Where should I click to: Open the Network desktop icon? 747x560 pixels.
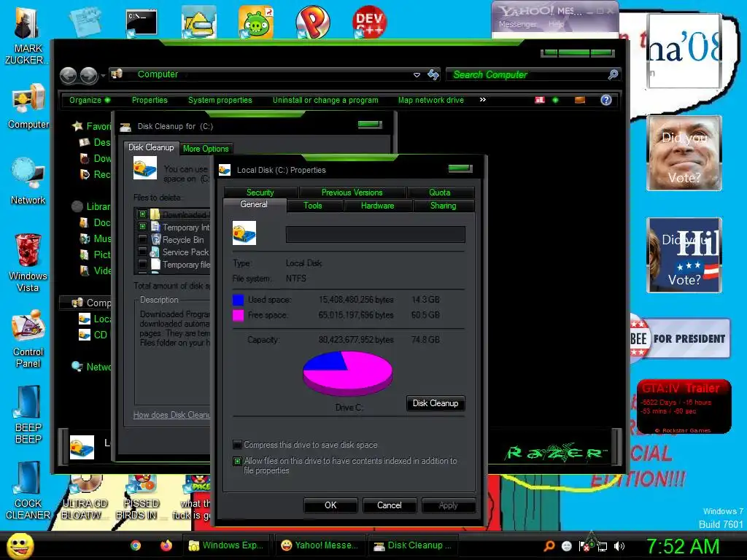28,182
